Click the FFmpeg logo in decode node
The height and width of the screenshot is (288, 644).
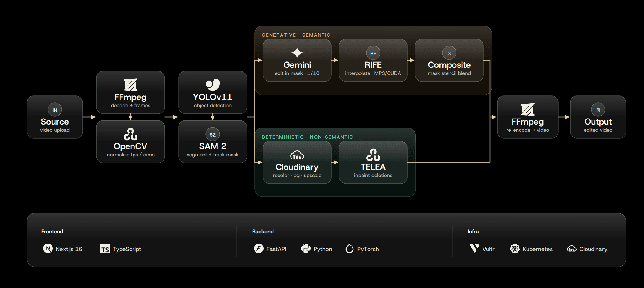pos(131,85)
